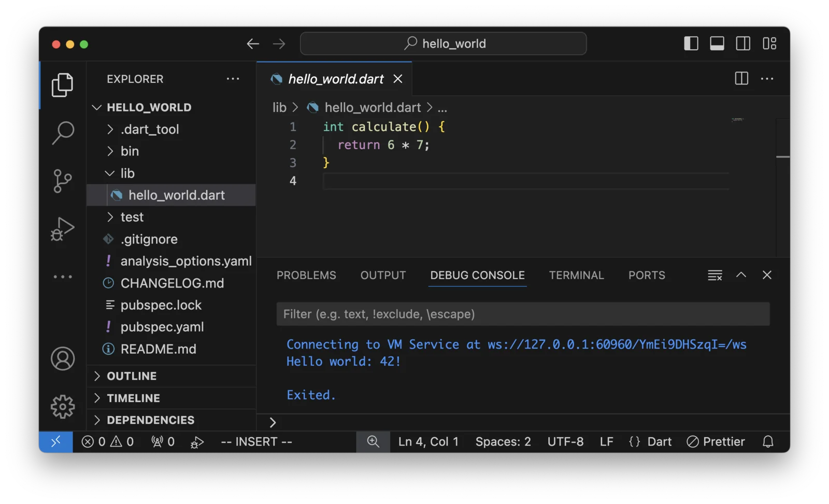The height and width of the screenshot is (504, 829).
Task: Clear the debug console output
Action: click(715, 275)
